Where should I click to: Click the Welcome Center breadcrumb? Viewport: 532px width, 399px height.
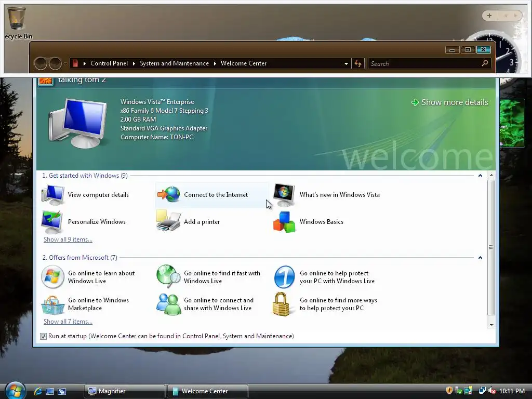[x=244, y=63]
